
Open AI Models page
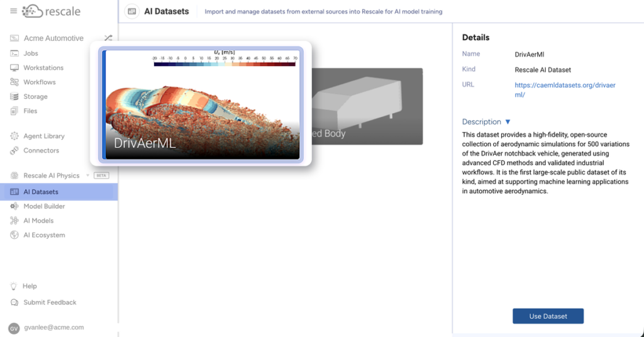point(38,221)
